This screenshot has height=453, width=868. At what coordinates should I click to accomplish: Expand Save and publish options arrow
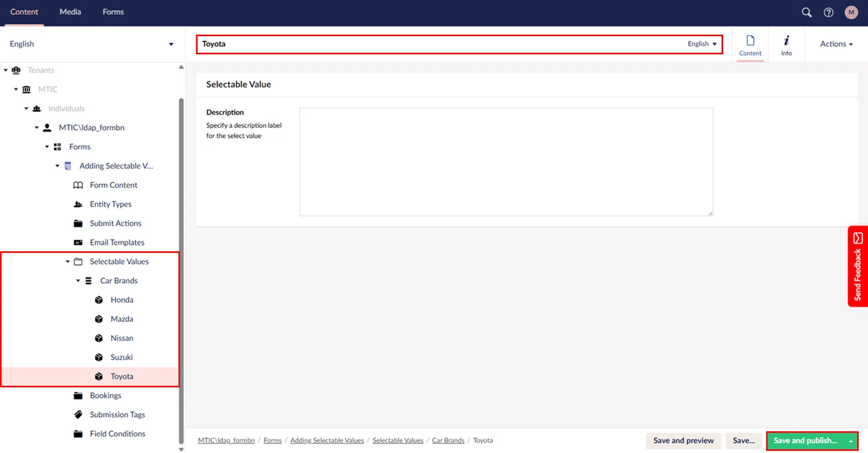tap(850, 441)
